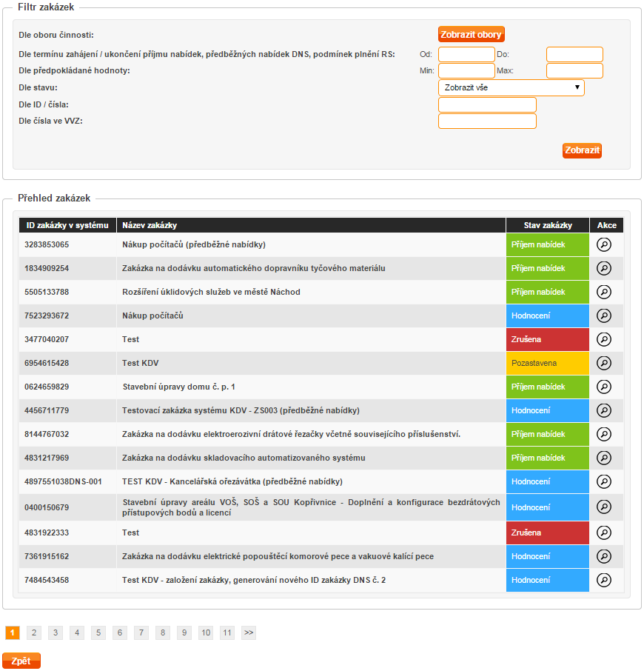Open the 'Dle stavu' dropdown Zobrazit vše

click(x=511, y=87)
